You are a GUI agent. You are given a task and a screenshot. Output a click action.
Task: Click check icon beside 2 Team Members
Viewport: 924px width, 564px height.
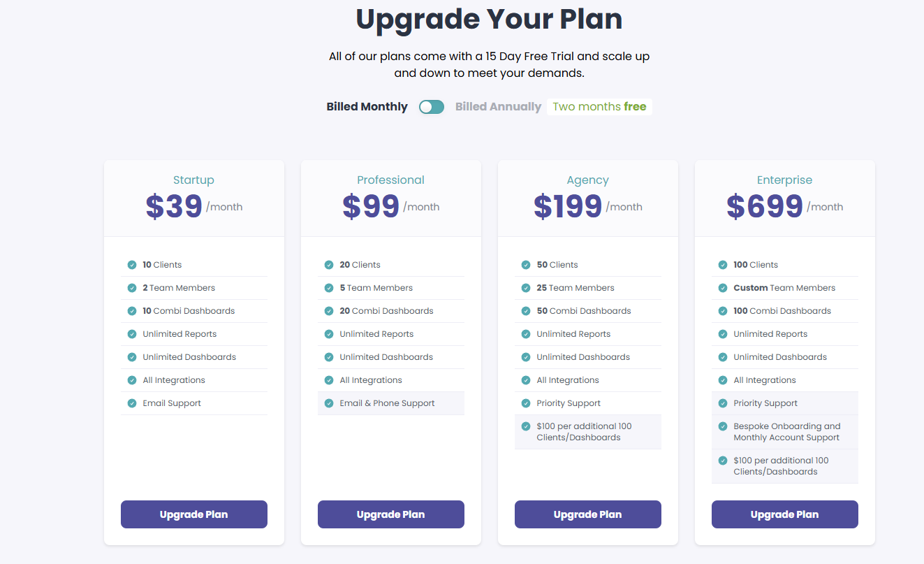132,288
